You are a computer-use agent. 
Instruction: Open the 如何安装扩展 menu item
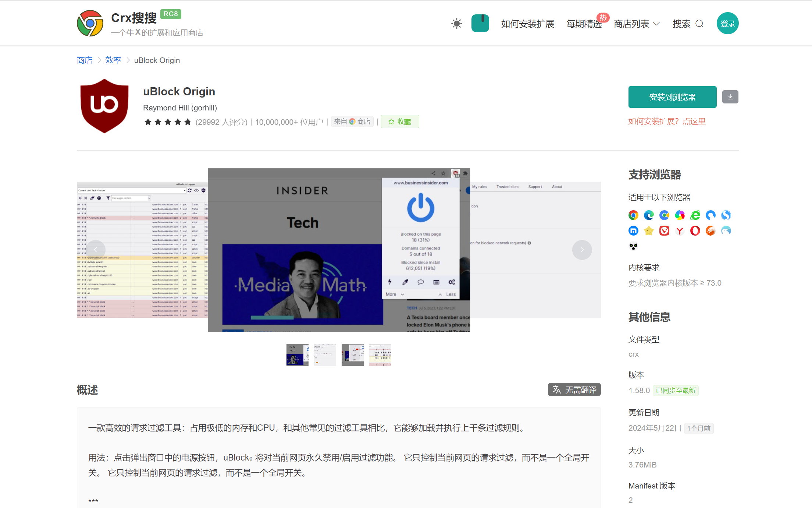tap(527, 23)
